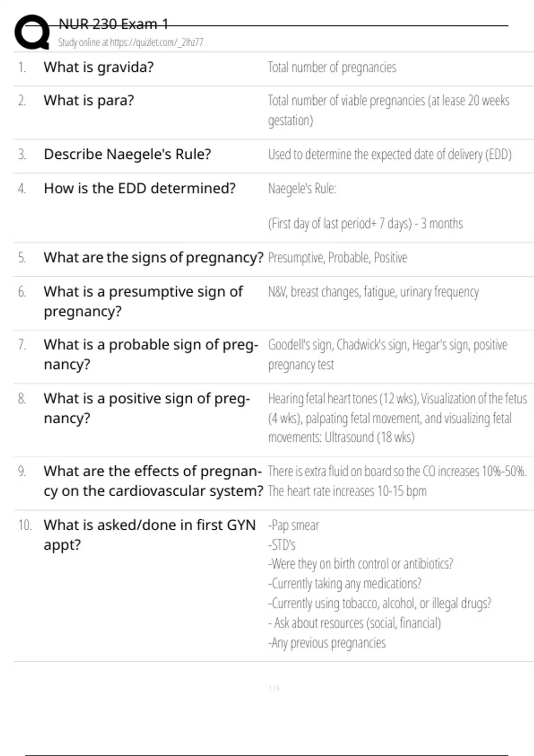Click the answer mentioning expected date of delivery

(389, 155)
